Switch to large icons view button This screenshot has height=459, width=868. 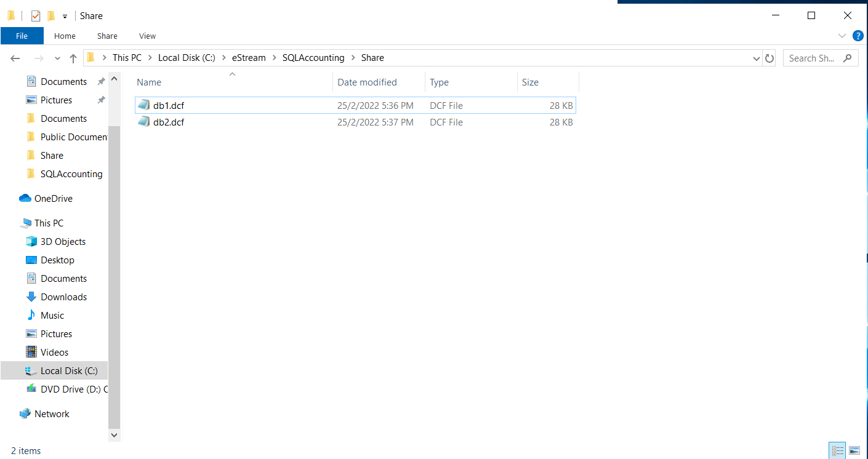[854, 450]
